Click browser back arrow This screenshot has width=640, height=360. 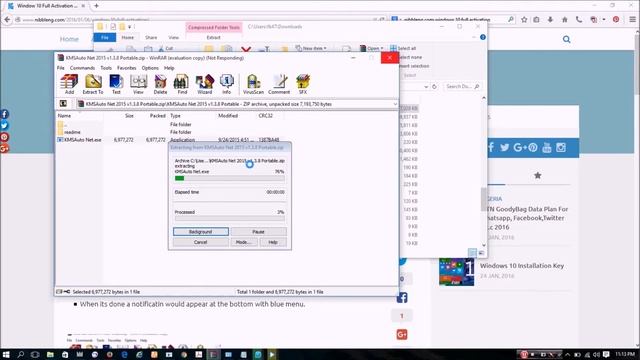coord(7,19)
